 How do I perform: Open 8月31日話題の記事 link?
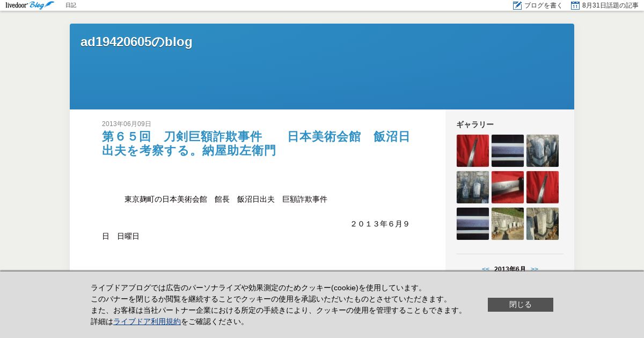click(x=610, y=5)
